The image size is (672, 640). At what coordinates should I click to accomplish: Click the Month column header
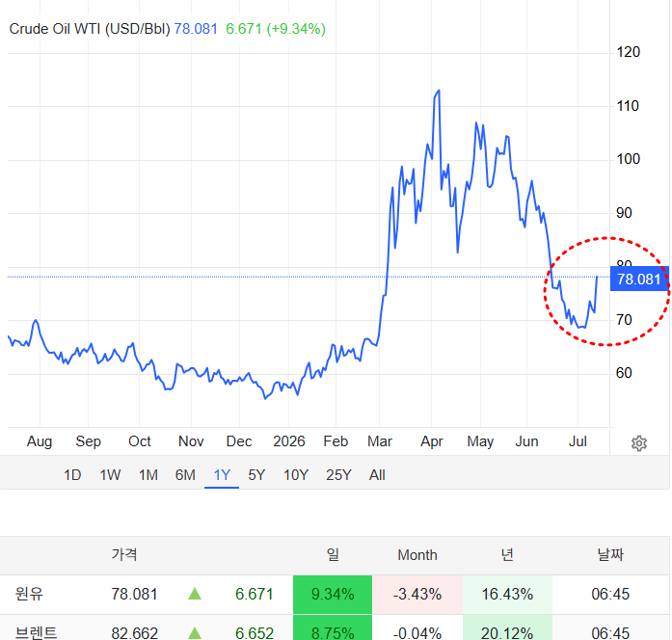[417, 555]
